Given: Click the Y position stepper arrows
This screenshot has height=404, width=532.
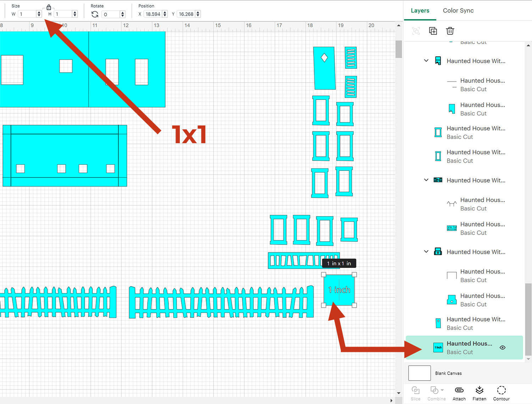Looking at the screenshot, I should click(198, 14).
